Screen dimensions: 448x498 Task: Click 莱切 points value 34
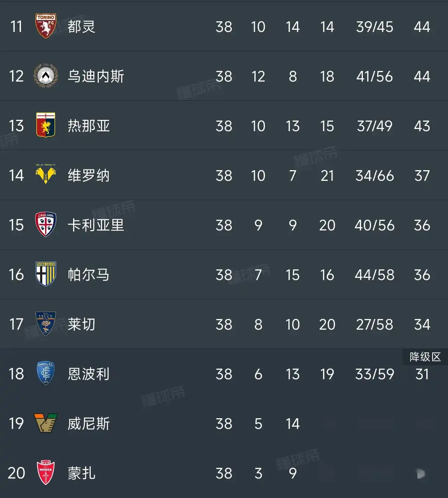[x=422, y=325]
